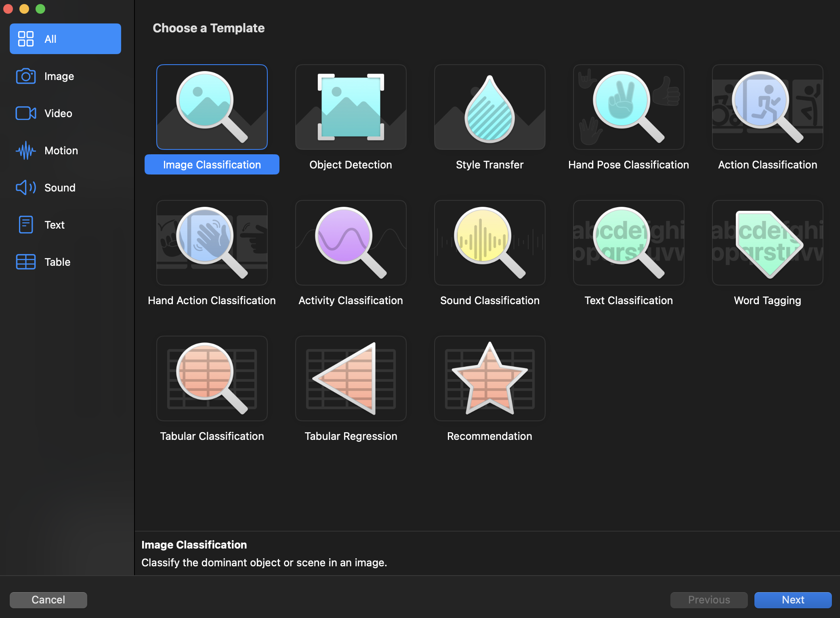The image size is (840, 618).
Task: Select the Word Tagging tag icon
Action: [x=767, y=243]
